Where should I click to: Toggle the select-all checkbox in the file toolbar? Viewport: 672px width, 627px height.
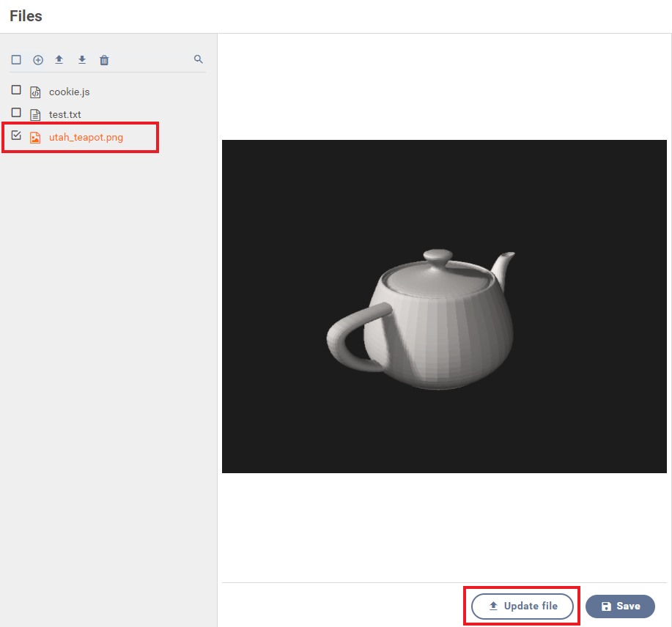16,60
